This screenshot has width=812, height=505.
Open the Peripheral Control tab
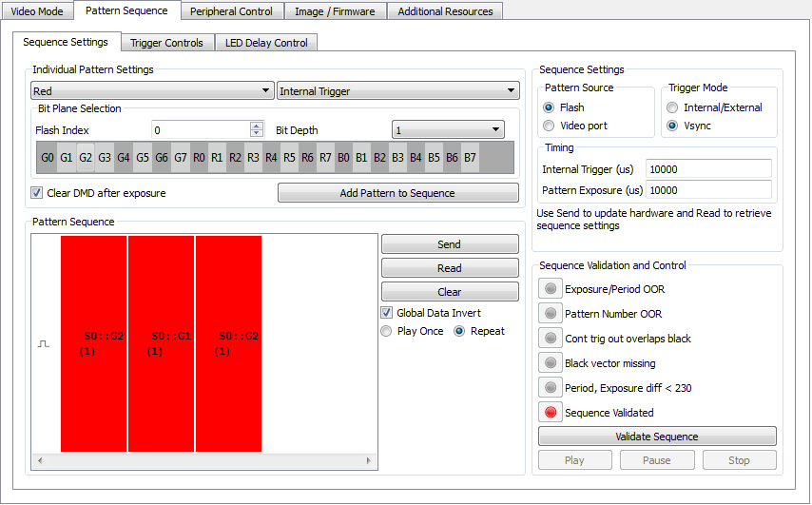(231, 11)
